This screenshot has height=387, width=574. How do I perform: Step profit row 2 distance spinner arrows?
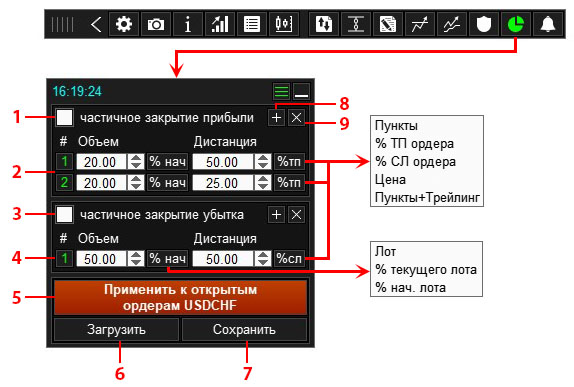tap(263, 182)
